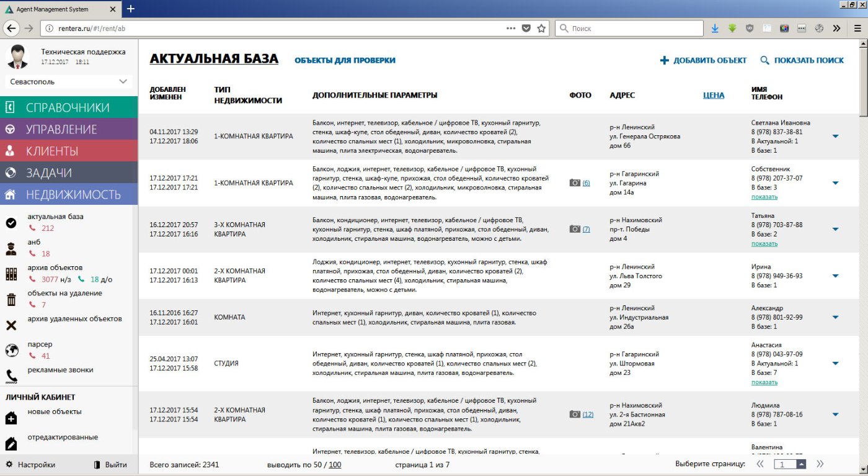Open the Севастополь city dropdown
The image size is (868, 476).
[69, 81]
